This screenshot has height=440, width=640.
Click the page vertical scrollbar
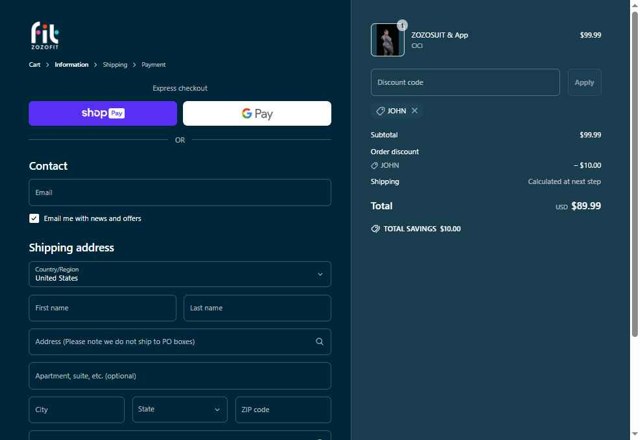pyautogui.click(x=635, y=174)
